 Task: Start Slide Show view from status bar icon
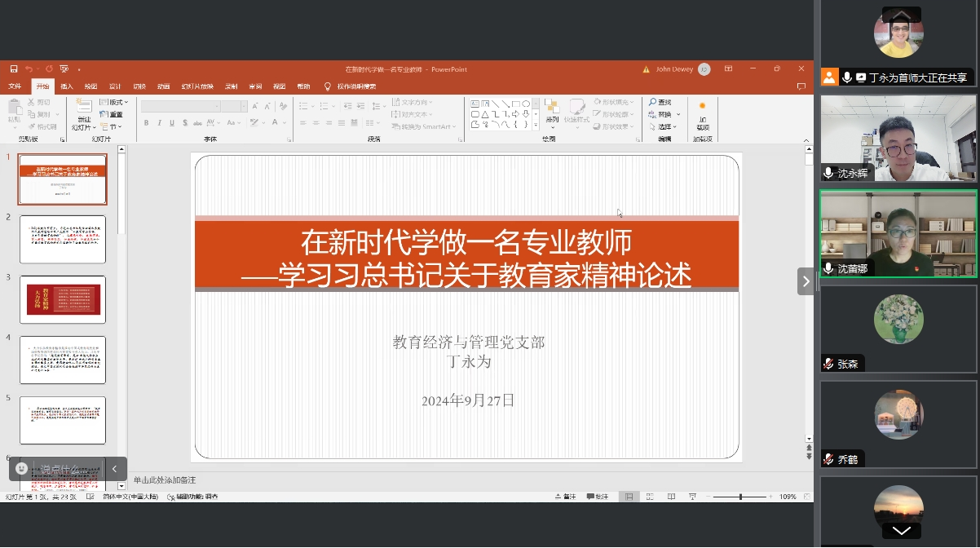(692, 497)
